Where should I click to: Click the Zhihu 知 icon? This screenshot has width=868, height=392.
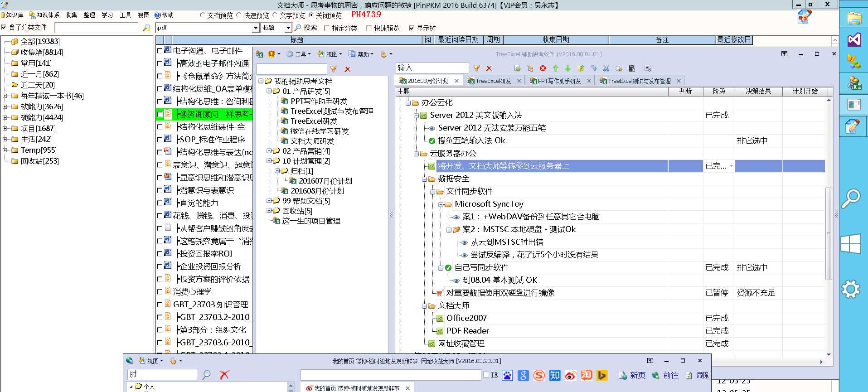tap(555, 375)
